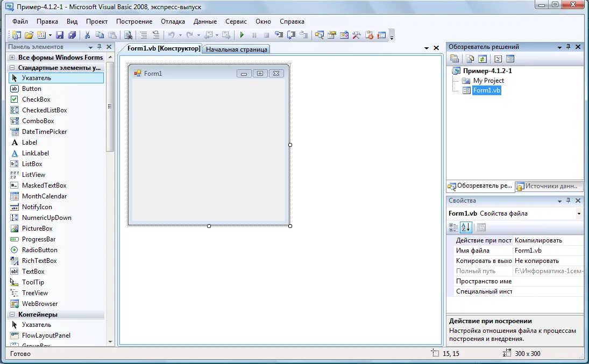
Task: Refresh the Solution Explorer with green arrows icon
Action: [482, 59]
